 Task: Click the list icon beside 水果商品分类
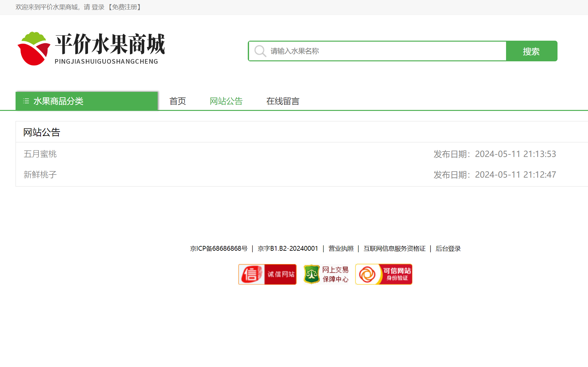click(25, 101)
